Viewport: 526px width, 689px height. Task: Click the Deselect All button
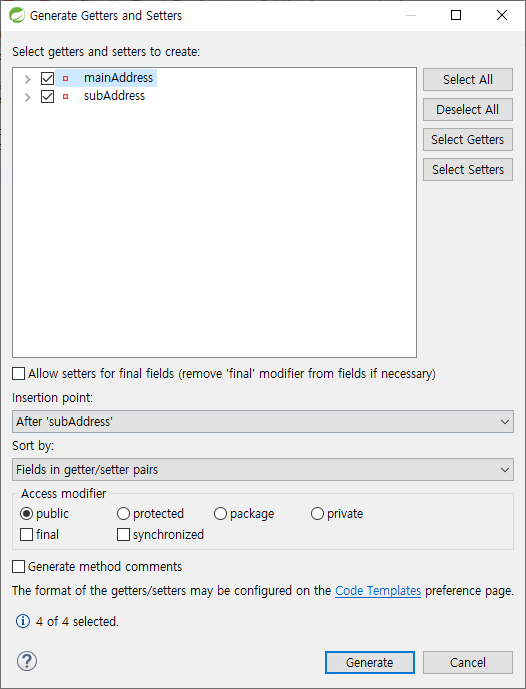[x=468, y=109]
